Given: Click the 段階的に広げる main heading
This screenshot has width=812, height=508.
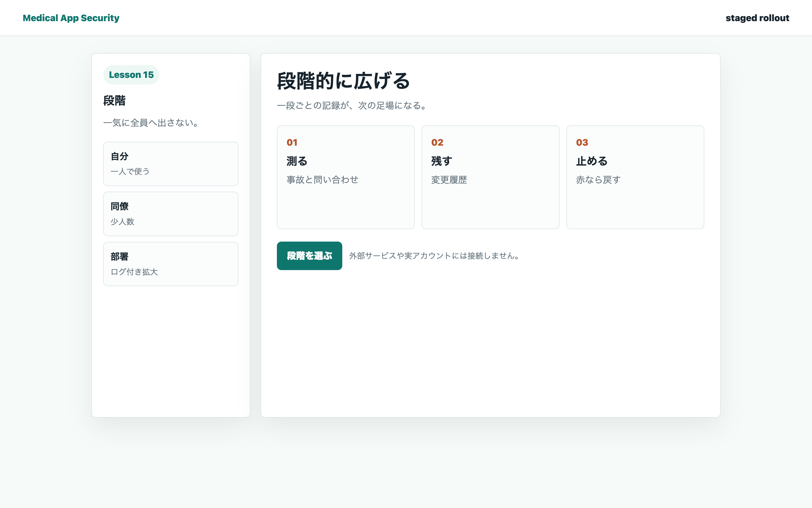Looking at the screenshot, I should 343,81.
